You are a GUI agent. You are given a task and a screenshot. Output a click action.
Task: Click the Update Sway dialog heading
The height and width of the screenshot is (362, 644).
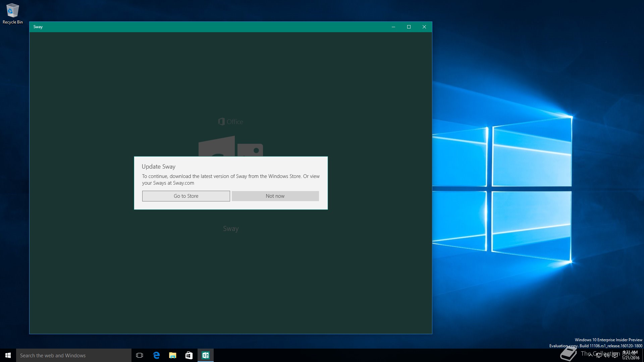click(158, 167)
